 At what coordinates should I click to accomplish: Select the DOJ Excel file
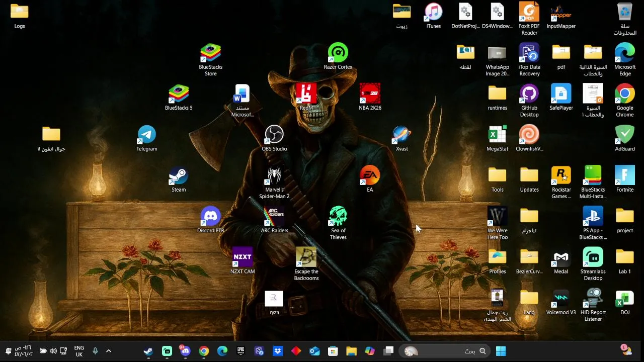coord(625,302)
